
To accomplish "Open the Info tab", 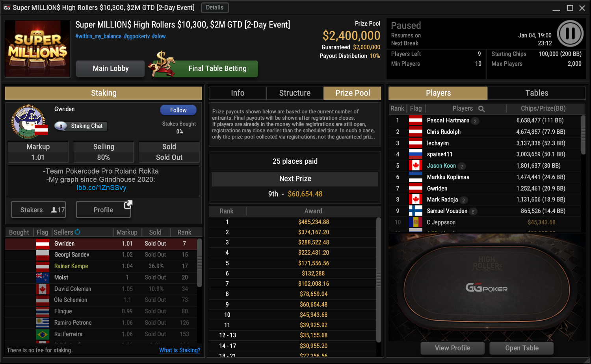I will click(x=238, y=93).
